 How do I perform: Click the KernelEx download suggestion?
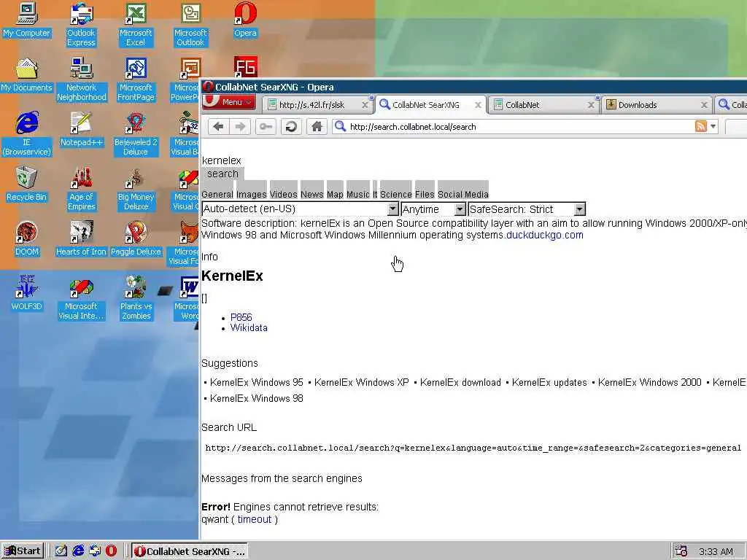point(460,382)
